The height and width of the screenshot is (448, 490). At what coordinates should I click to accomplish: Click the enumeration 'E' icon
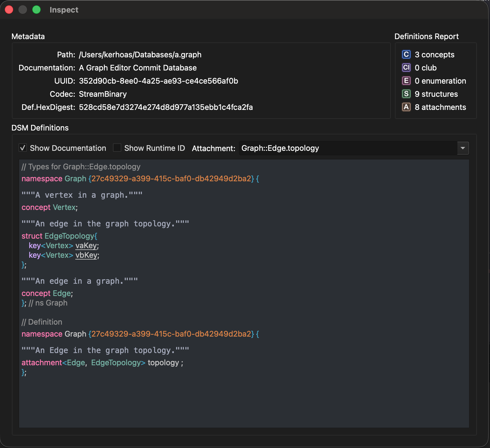pos(406,81)
